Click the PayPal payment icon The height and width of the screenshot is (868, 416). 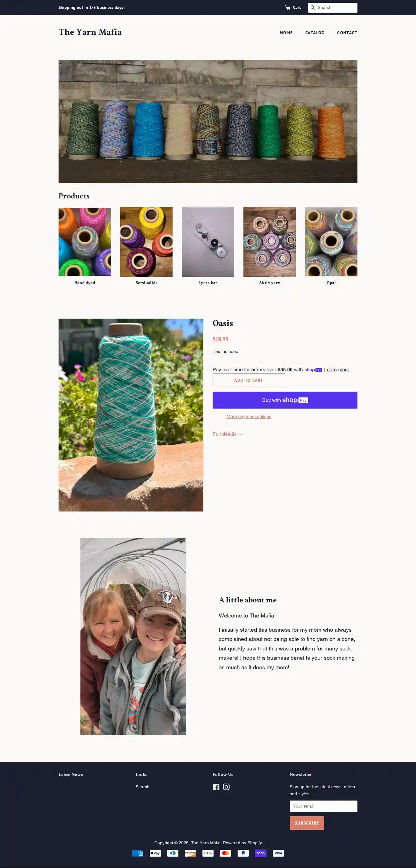(x=243, y=853)
